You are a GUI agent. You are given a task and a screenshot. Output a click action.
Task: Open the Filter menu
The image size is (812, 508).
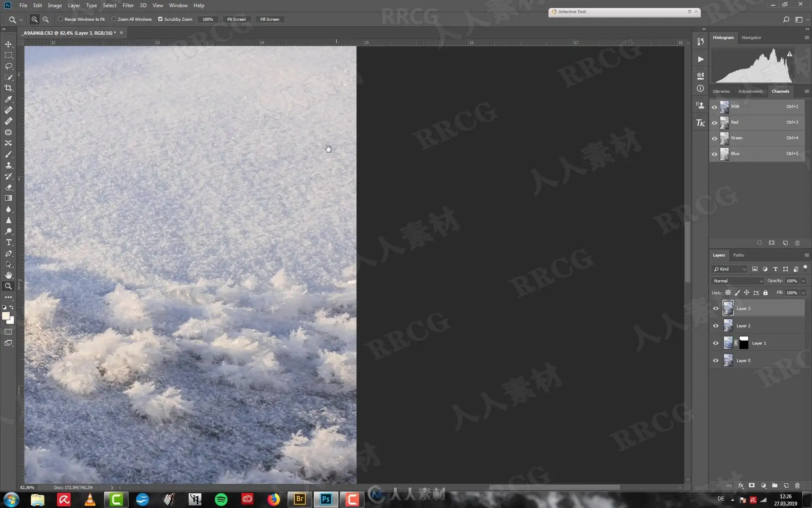[x=128, y=5]
